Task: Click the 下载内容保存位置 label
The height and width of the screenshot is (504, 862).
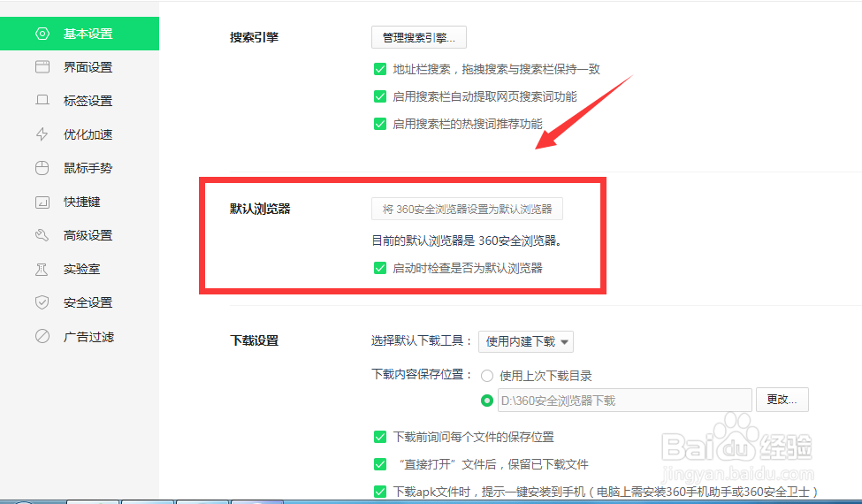Action: (x=422, y=374)
